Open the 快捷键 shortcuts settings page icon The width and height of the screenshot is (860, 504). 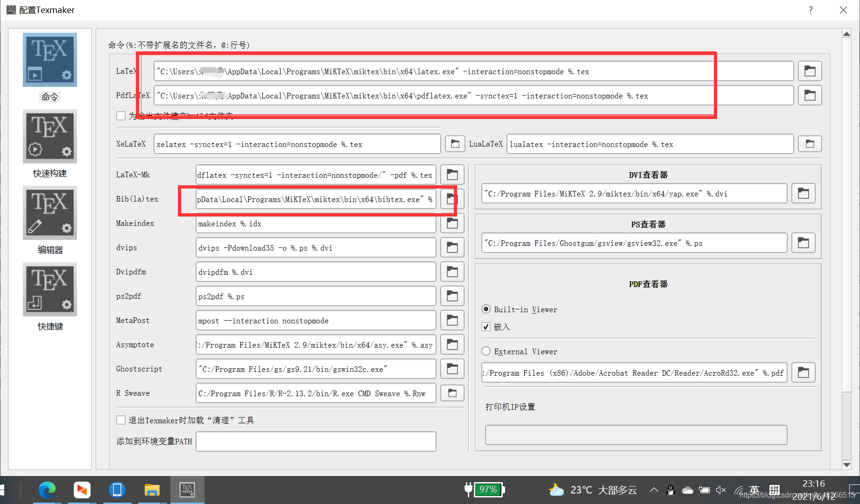pyautogui.click(x=50, y=289)
